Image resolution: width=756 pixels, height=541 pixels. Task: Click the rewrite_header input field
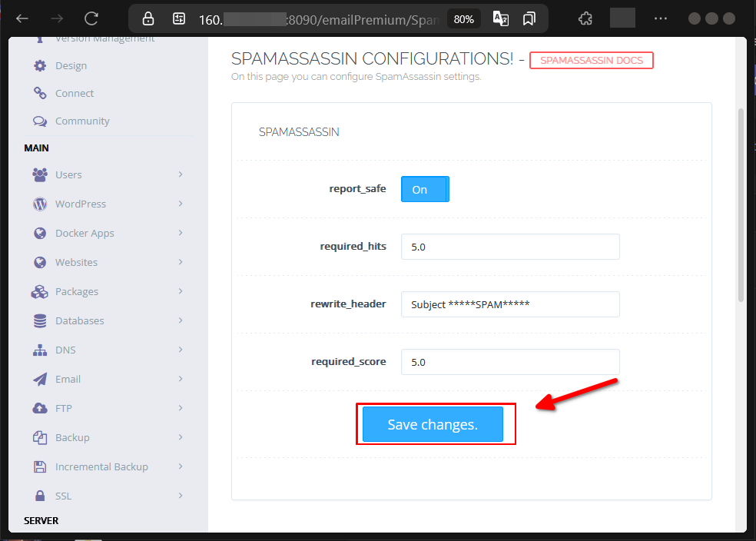[x=510, y=304]
